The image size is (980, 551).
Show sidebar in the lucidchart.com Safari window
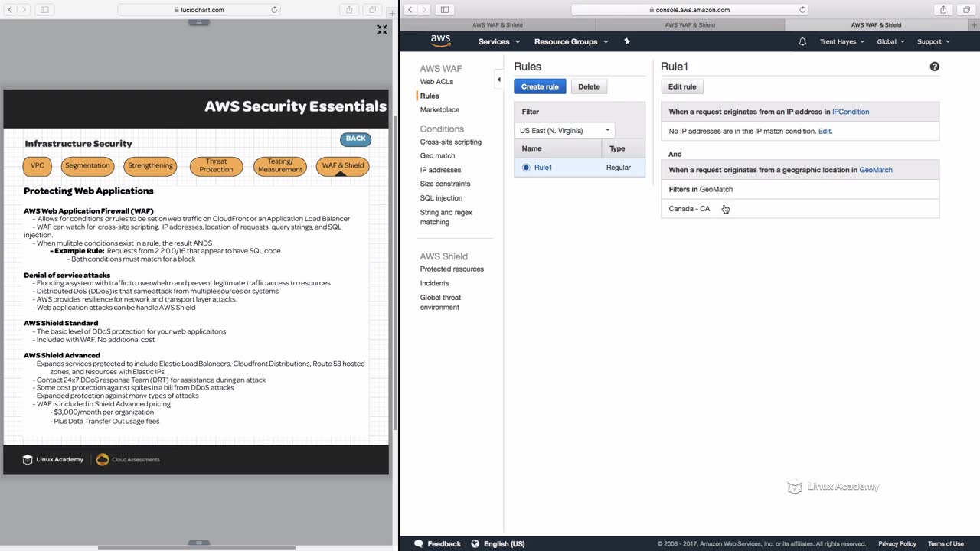point(44,10)
